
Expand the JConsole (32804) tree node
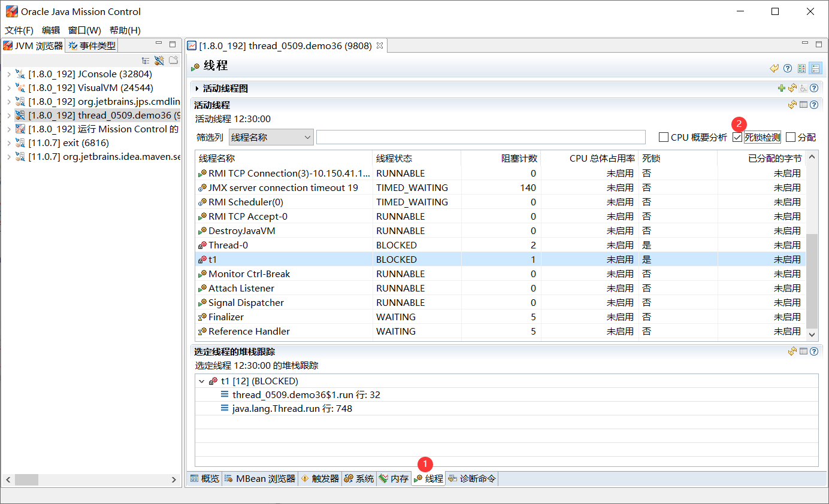coord(8,74)
